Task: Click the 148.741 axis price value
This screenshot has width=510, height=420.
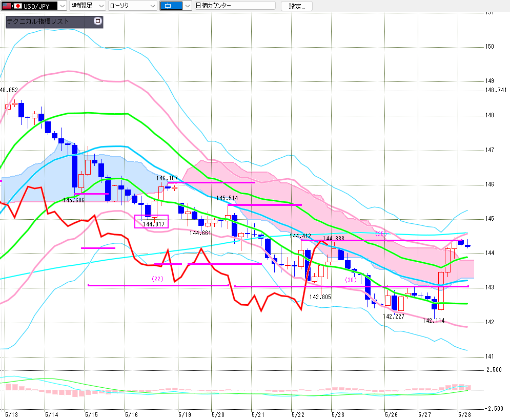Action: (496, 90)
